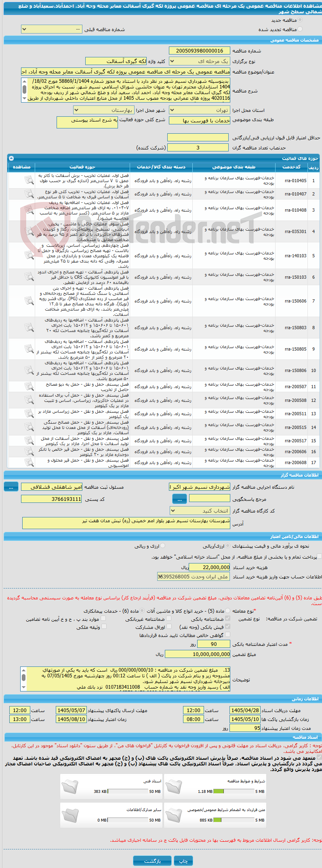The image size is (322, 868).
Task: Toggle وثیقه ملکی checkbox
Action: click(104, 626)
